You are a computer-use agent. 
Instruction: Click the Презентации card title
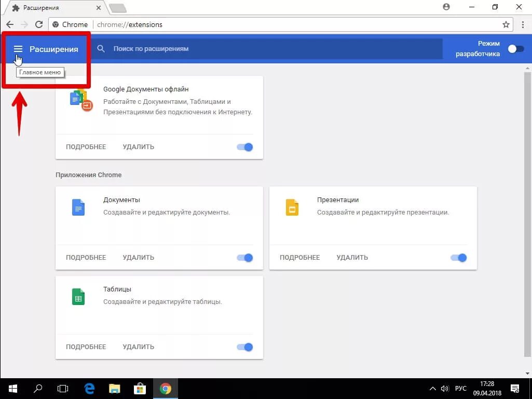pyautogui.click(x=337, y=200)
